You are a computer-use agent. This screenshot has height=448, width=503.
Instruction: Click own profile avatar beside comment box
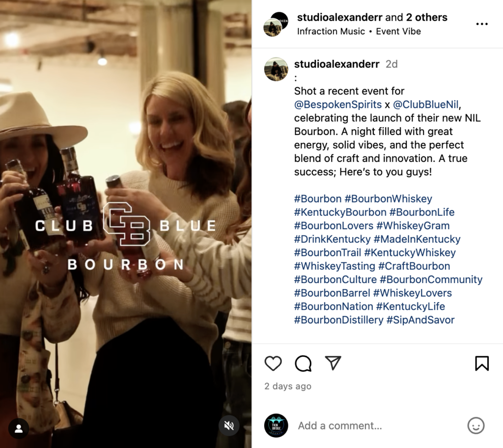[x=276, y=425]
